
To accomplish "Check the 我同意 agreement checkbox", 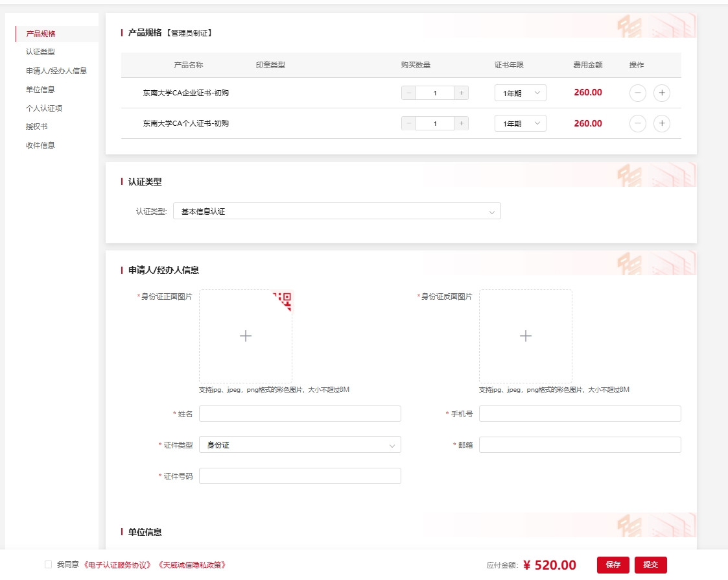I will pyautogui.click(x=48, y=565).
